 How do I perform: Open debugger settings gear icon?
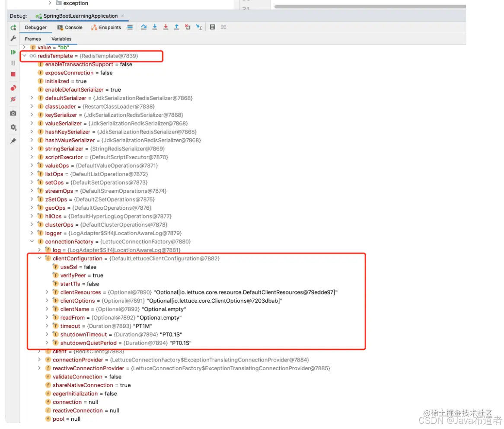click(x=13, y=127)
